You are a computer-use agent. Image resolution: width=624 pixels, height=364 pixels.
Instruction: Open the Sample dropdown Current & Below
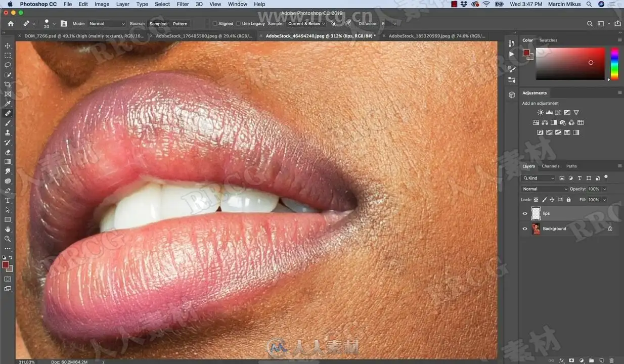pyautogui.click(x=306, y=24)
